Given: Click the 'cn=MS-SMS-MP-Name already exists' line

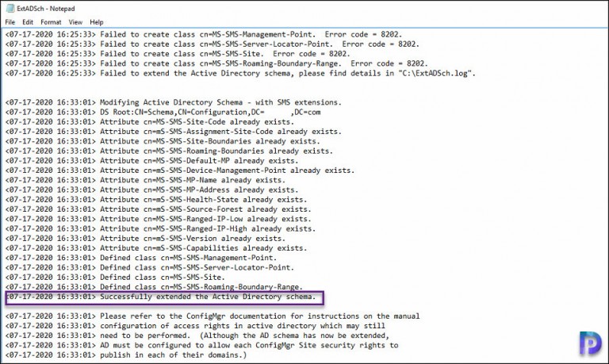Looking at the screenshot, I should 145,180.
